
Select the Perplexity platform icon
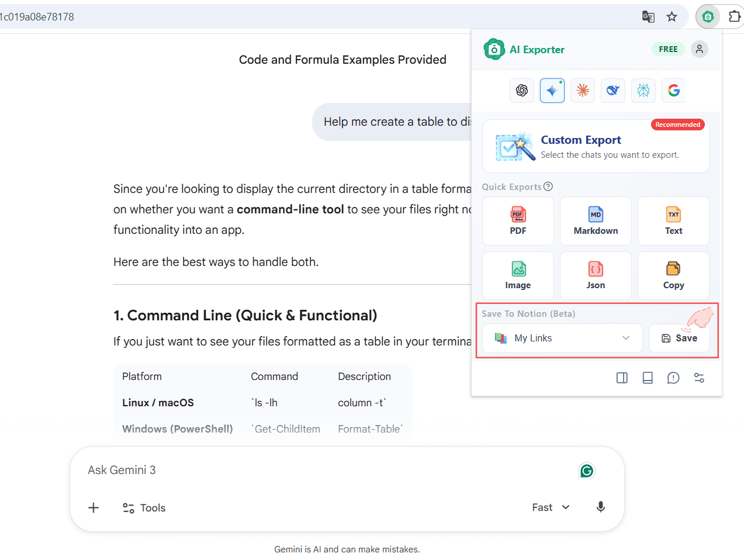pos(643,91)
